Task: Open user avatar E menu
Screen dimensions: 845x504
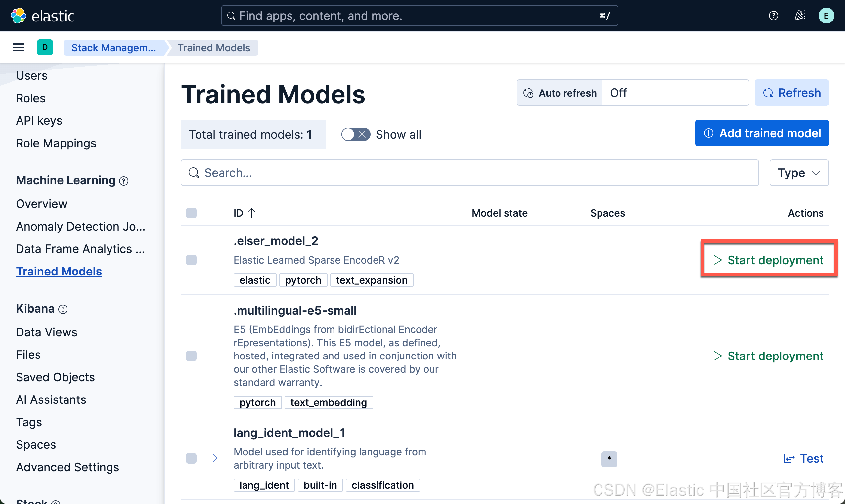Action: point(826,16)
